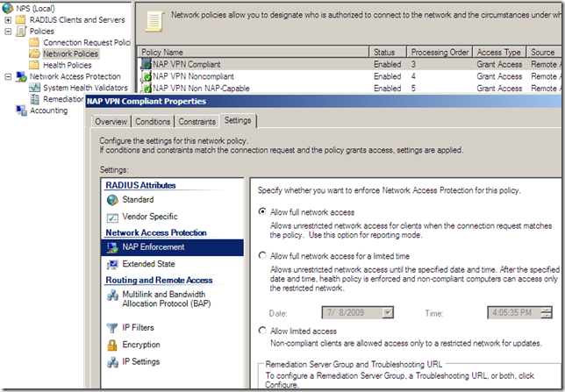565x392 pixels.
Task: Click the Standard RADIUS attributes globe icon
Action: pyautogui.click(x=112, y=200)
